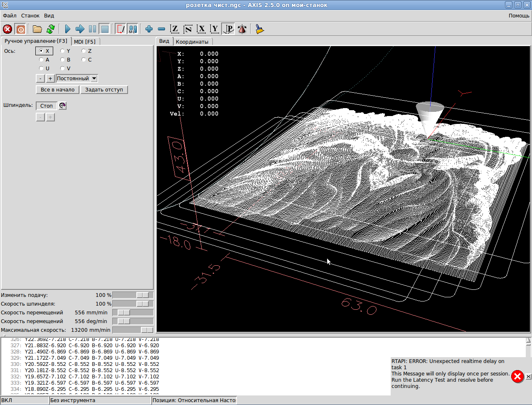The width and height of the screenshot is (532, 405).
Task: Toggle the Emergency Stop button
Action: (x=7, y=29)
